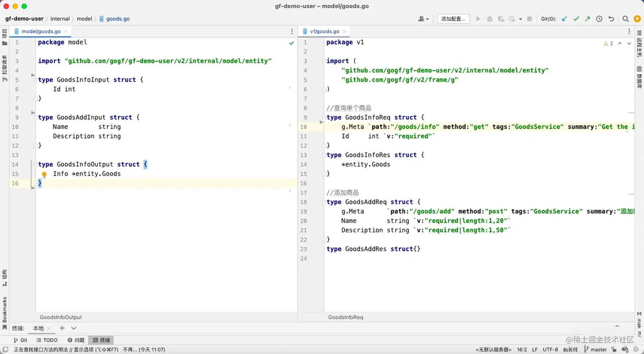The height and width of the screenshot is (354, 644).
Task: Click the warnings indicator showing 2
Action: click(x=608, y=43)
